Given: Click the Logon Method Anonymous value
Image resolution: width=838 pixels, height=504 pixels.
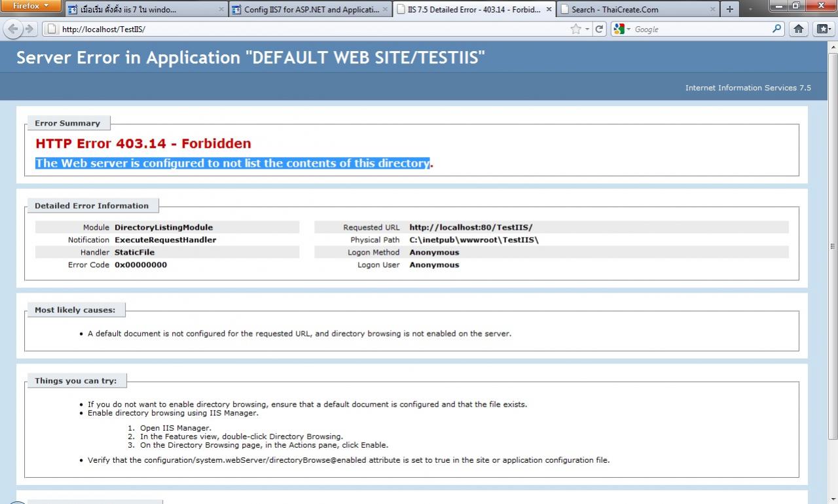Looking at the screenshot, I should (434, 252).
